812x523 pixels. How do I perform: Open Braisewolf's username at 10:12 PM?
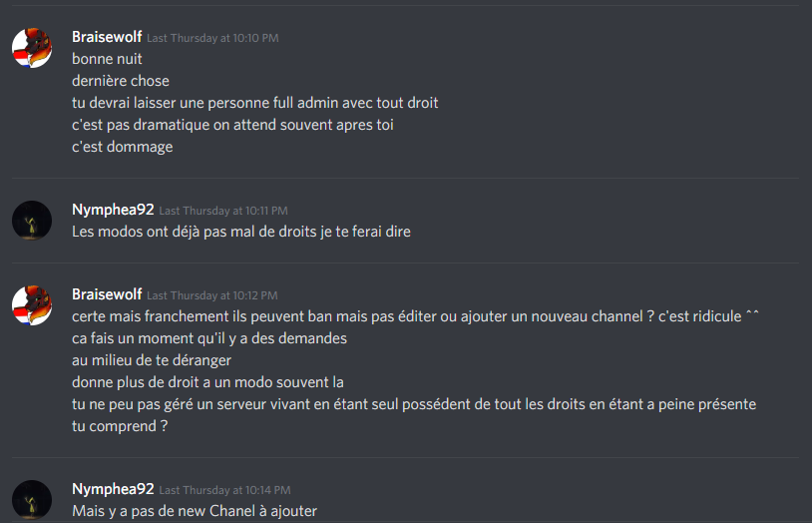[x=107, y=294]
